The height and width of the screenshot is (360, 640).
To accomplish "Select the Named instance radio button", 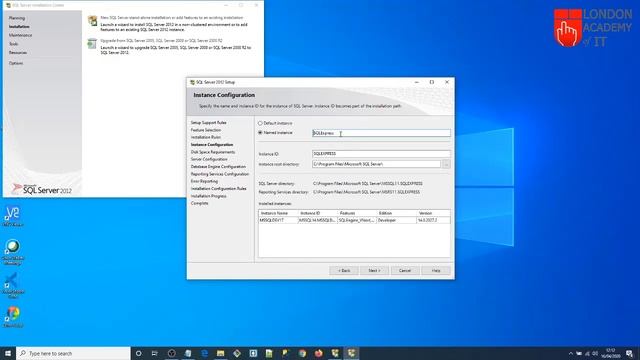I will [x=260, y=133].
